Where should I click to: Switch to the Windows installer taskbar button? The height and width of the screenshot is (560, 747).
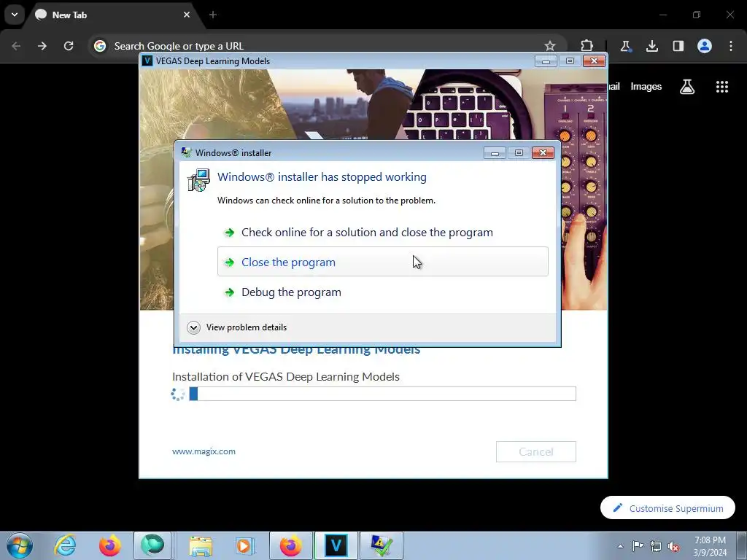[x=382, y=545]
